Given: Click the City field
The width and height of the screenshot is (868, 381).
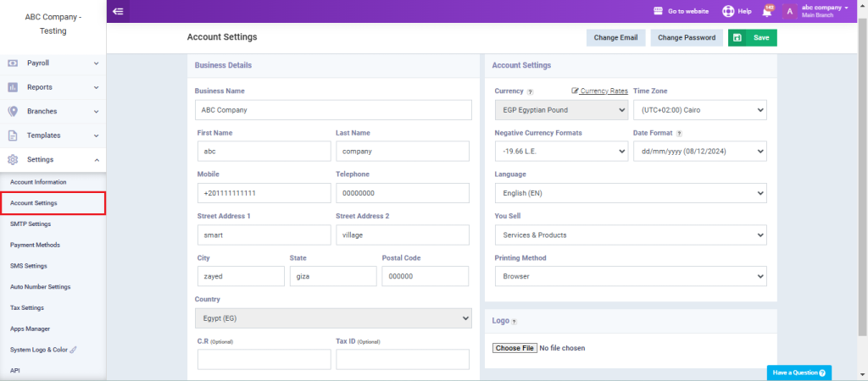Looking at the screenshot, I should coord(241,277).
